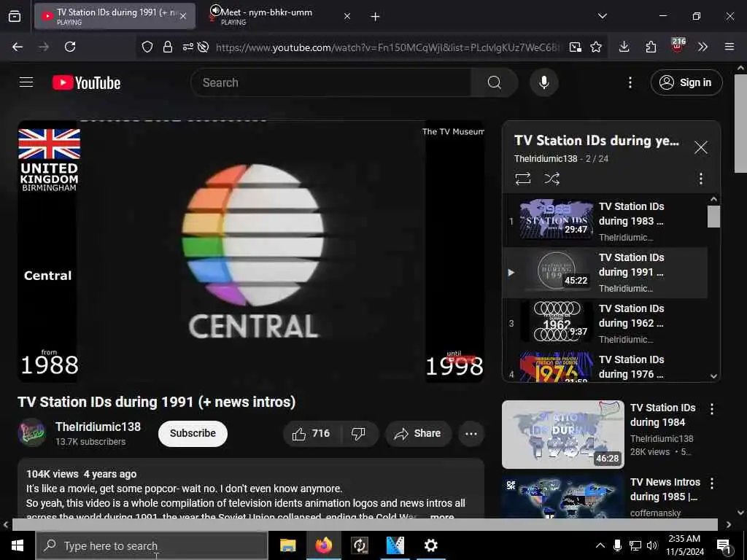Open the site permissions icon in address bar
Screen dimensions: 747x560
pos(187,47)
